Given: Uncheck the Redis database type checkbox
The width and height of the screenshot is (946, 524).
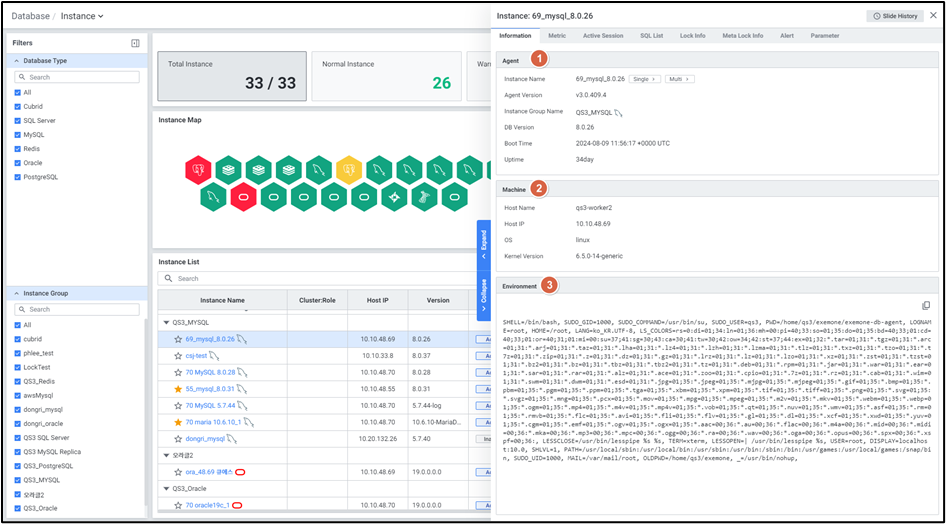Looking at the screenshot, I should click(17, 148).
